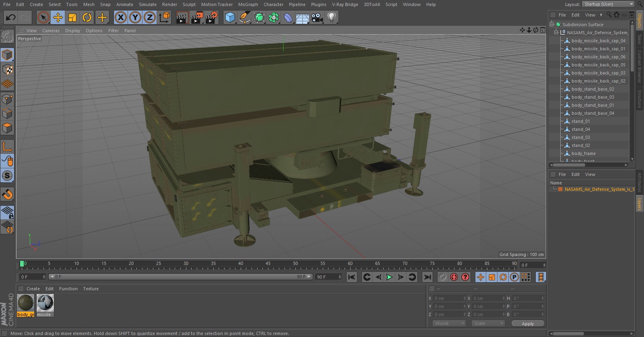Toggle X-axis lock button
The width and height of the screenshot is (644, 337).
[x=120, y=17]
